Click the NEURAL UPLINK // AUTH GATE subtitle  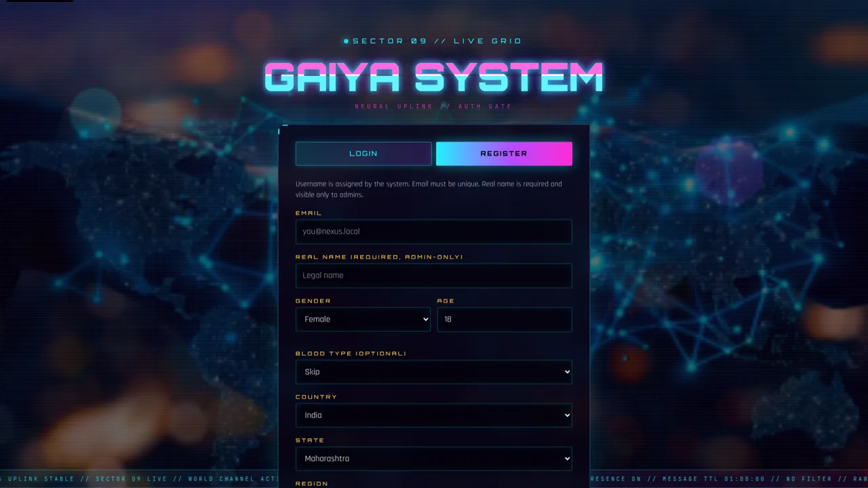pos(434,106)
